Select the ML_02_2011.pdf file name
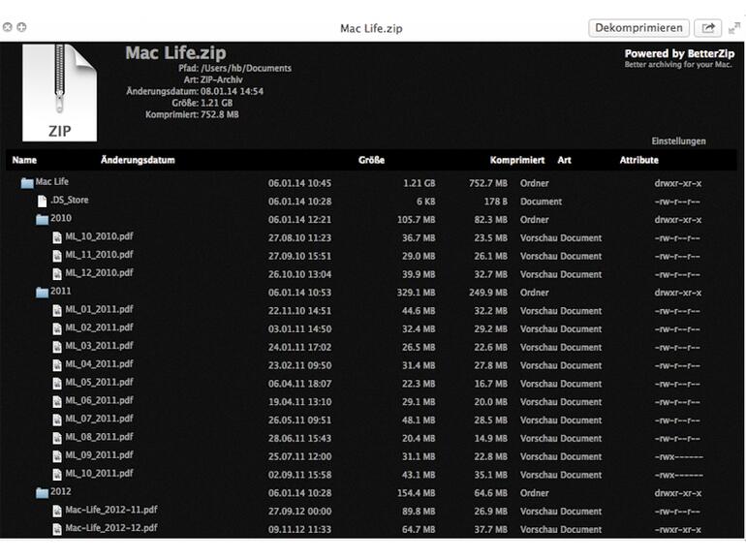The width and height of the screenshot is (746, 560). click(x=99, y=327)
